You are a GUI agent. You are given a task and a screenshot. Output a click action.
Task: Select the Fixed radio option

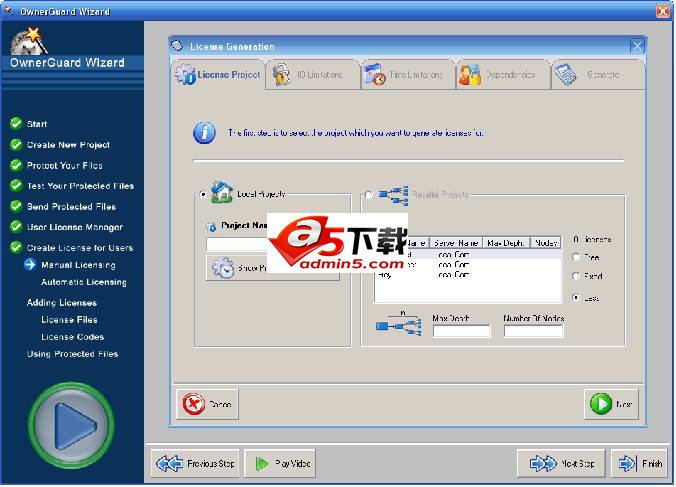pyautogui.click(x=576, y=276)
